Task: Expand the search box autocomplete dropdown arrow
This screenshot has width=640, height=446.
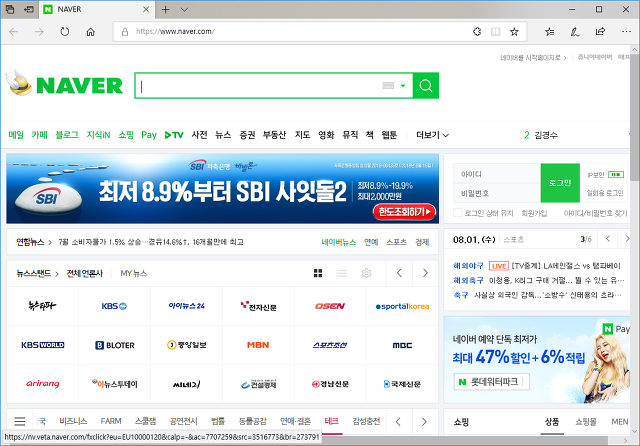Action: tap(403, 86)
